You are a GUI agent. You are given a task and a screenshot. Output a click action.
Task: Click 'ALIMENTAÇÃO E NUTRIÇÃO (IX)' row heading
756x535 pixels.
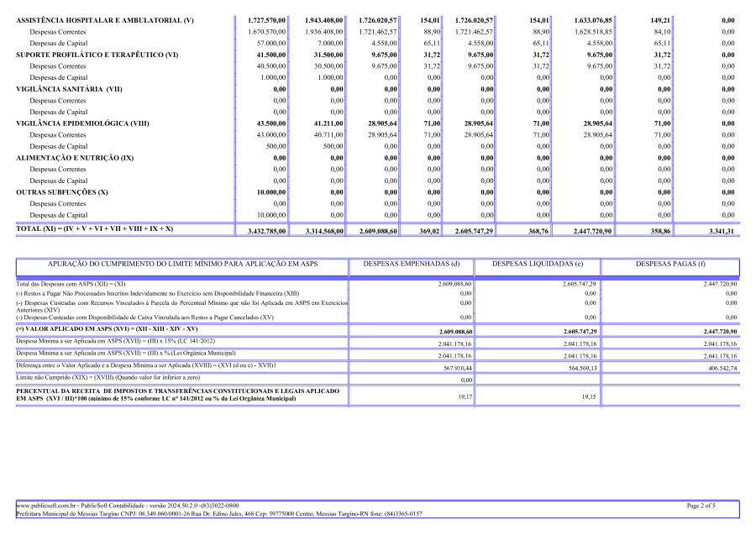[75, 158]
